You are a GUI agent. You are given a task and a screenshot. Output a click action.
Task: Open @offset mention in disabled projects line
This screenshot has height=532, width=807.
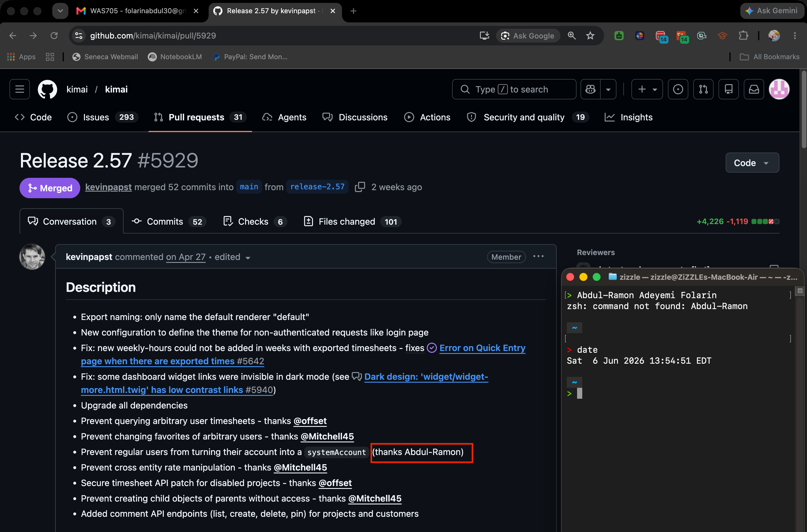point(335,483)
